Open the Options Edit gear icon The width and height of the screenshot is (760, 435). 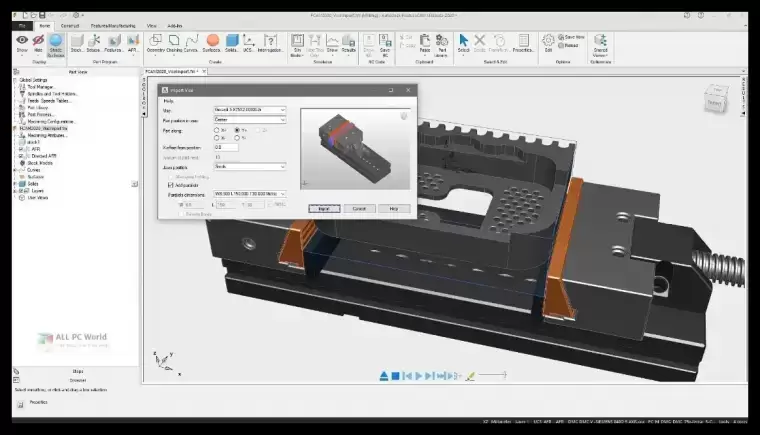pos(548,40)
